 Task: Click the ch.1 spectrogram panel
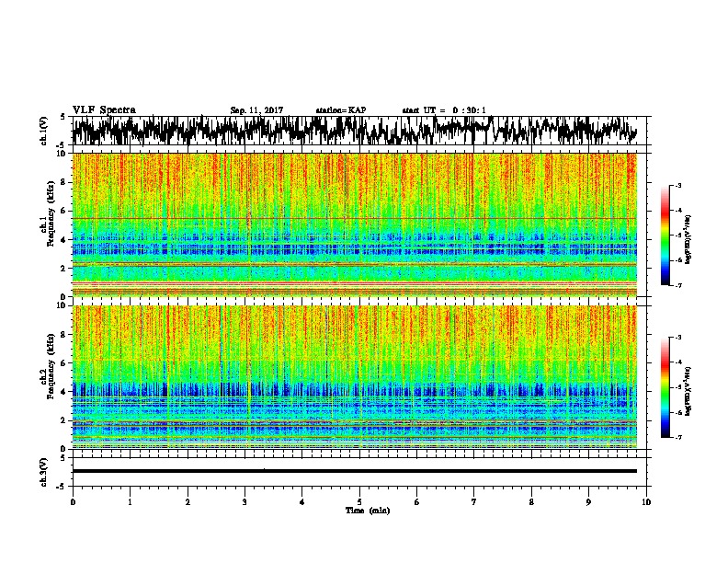tap(355, 224)
